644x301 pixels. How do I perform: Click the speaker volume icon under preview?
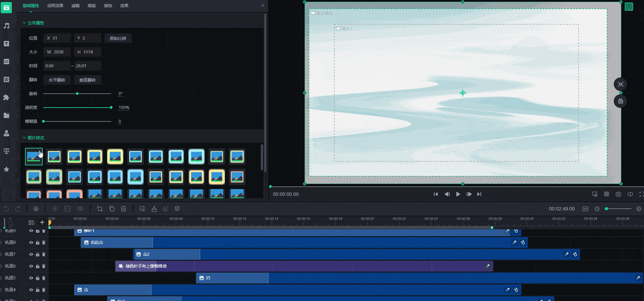click(630, 194)
